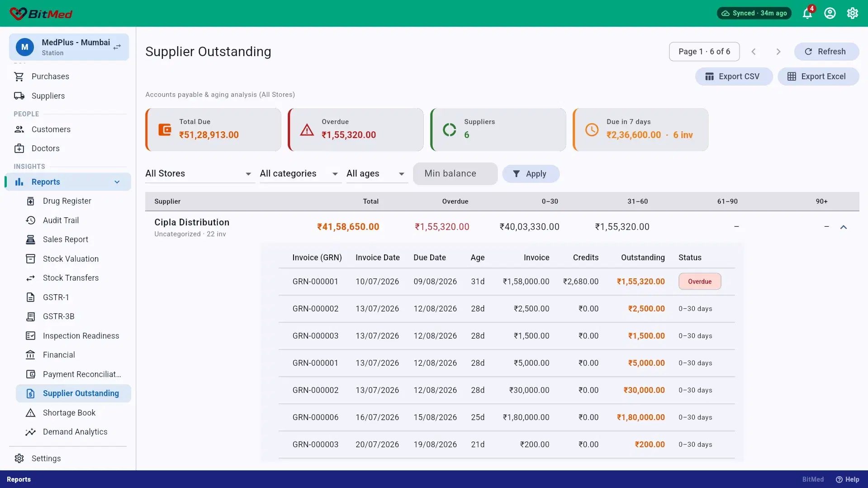The width and height of the screenshot is (868, 488).
Task: Click the Customers people icon
Action: pyautogui.click(x=19, y=129)
